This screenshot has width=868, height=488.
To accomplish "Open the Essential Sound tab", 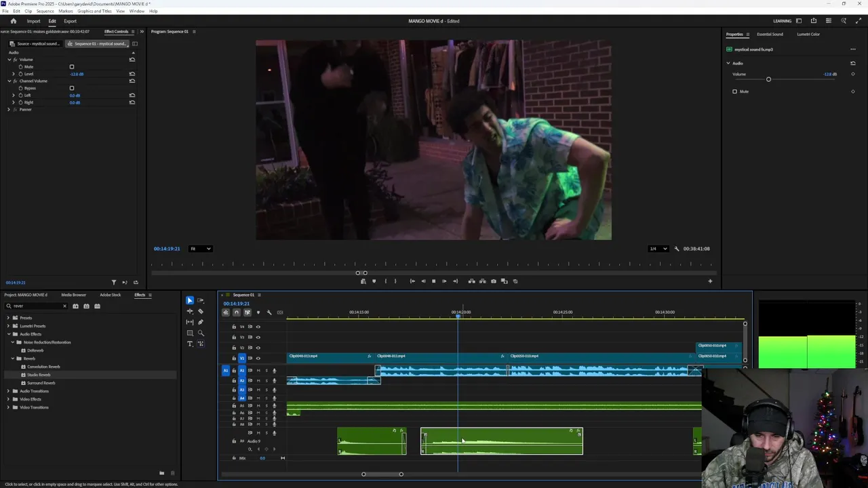I will 770,35.
